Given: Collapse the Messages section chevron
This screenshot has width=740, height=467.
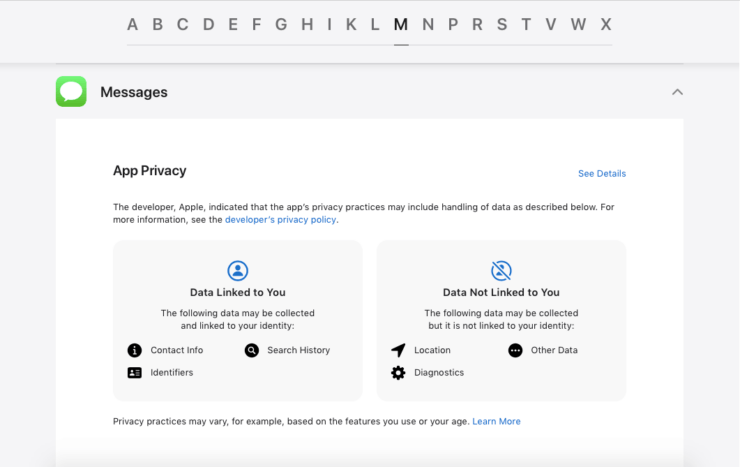Looking at the screenshot, I should click(x=677, y=92).
